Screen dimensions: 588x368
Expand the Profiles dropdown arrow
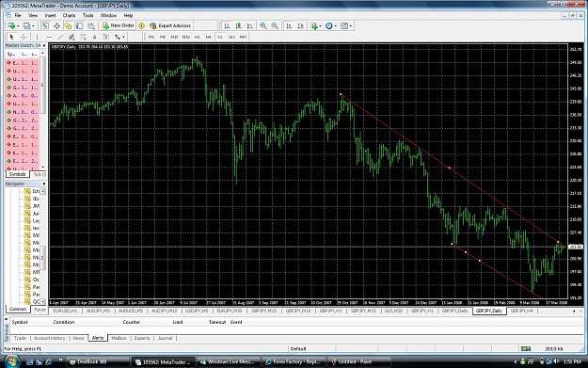(33, 26)
